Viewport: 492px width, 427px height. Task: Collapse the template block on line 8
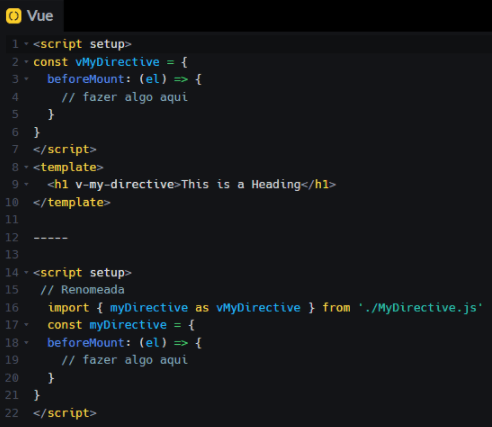point(26,167)
